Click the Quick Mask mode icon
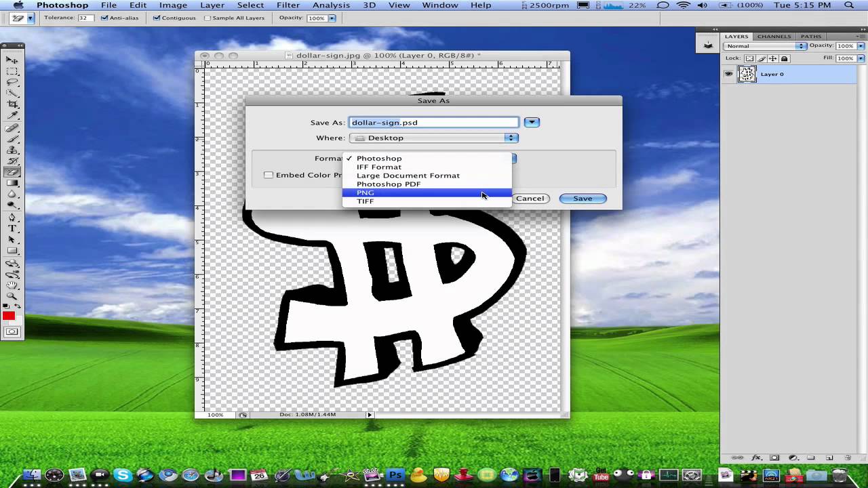 [12, 331]
